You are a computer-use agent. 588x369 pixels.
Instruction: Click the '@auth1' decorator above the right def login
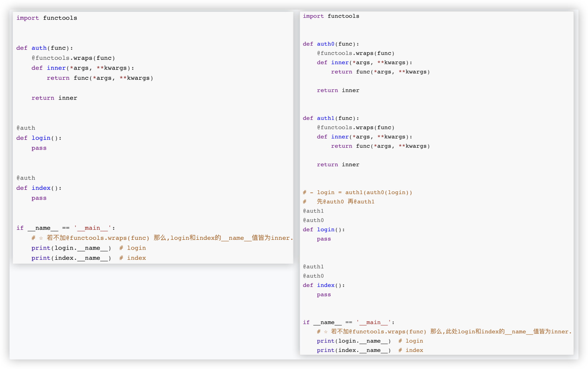tap(313, 211)
